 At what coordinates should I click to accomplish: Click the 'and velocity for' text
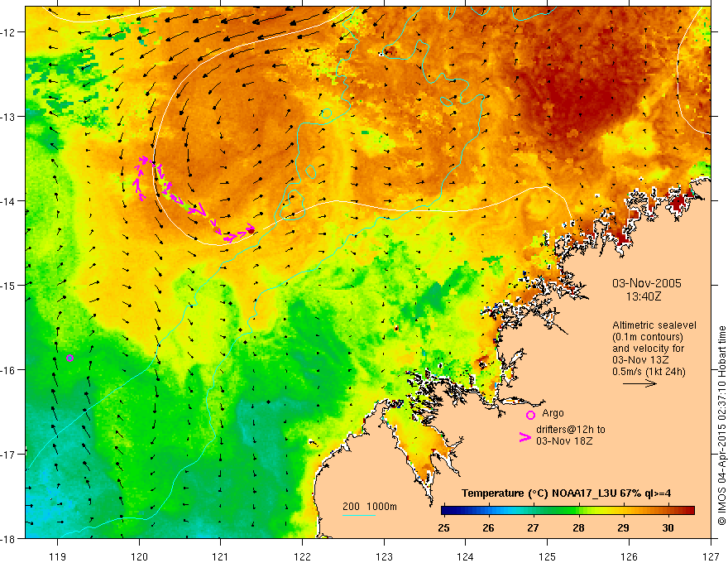point(648,349)
